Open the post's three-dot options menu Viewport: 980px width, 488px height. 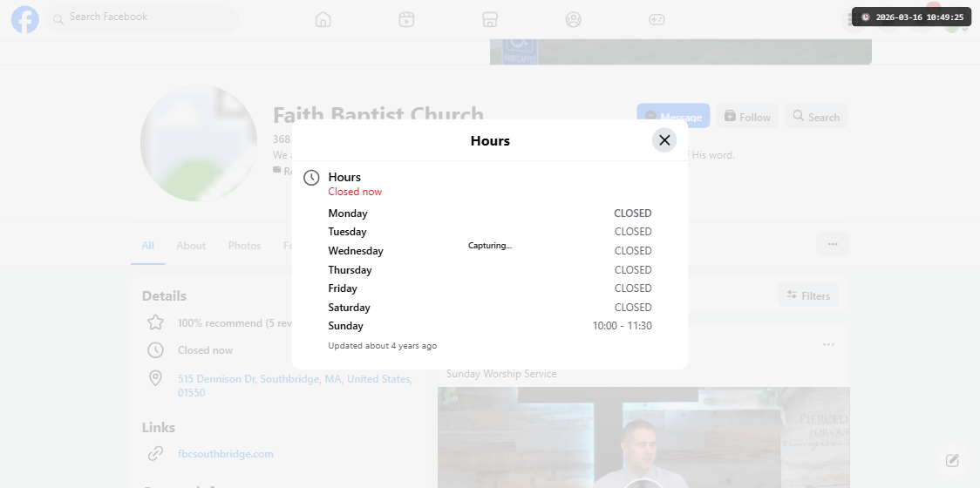[x=829, y=344]
